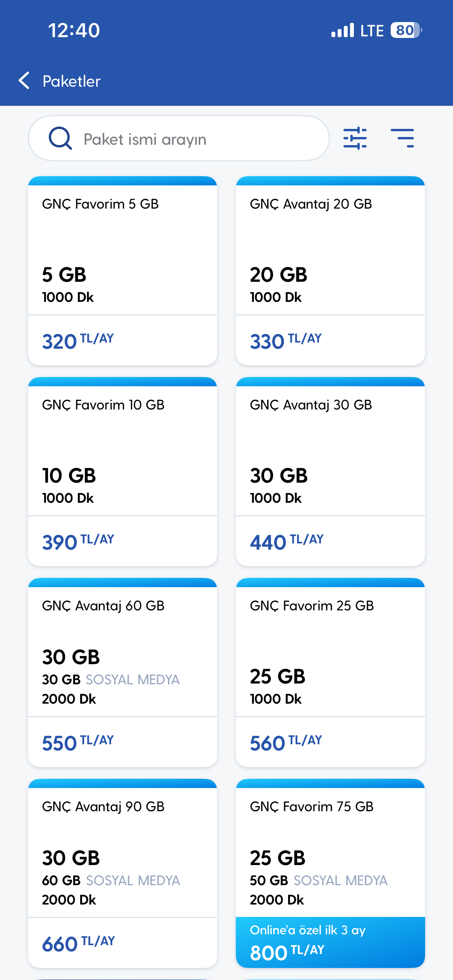This screenshot has height=980, width=453.
Task: Tap the 440 TL/AY price
Action: 287,542
